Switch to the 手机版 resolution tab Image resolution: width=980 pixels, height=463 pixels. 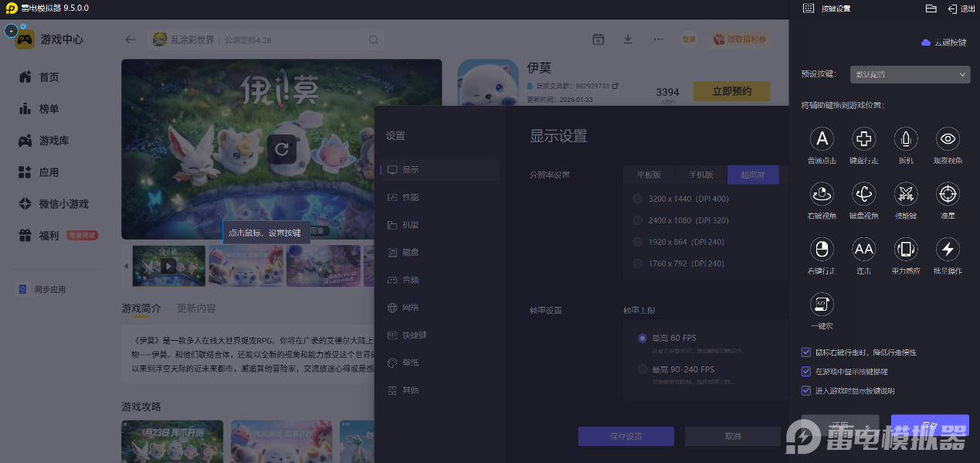click(701, 175)
